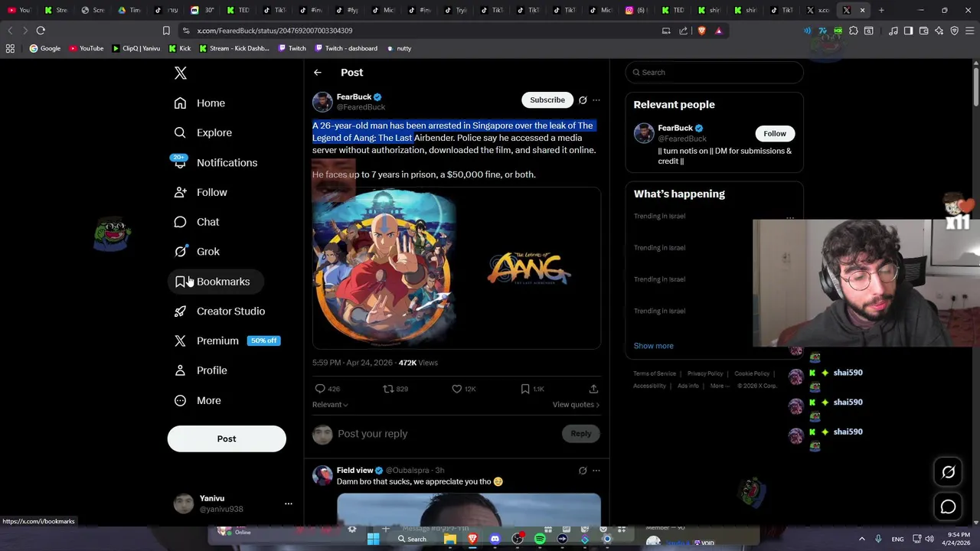Open the Follow page in sidebar
Screen dimensions: 980x551
tap(201, 192)
